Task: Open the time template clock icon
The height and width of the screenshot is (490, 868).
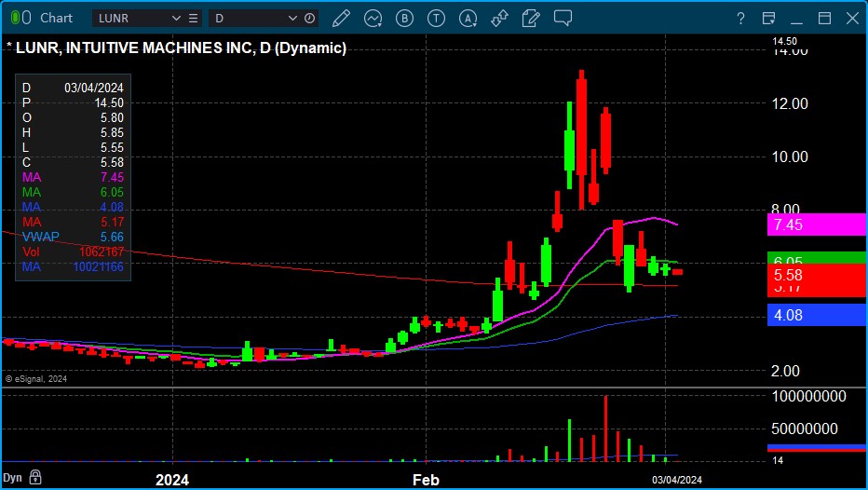Action: tap(310, 19)
